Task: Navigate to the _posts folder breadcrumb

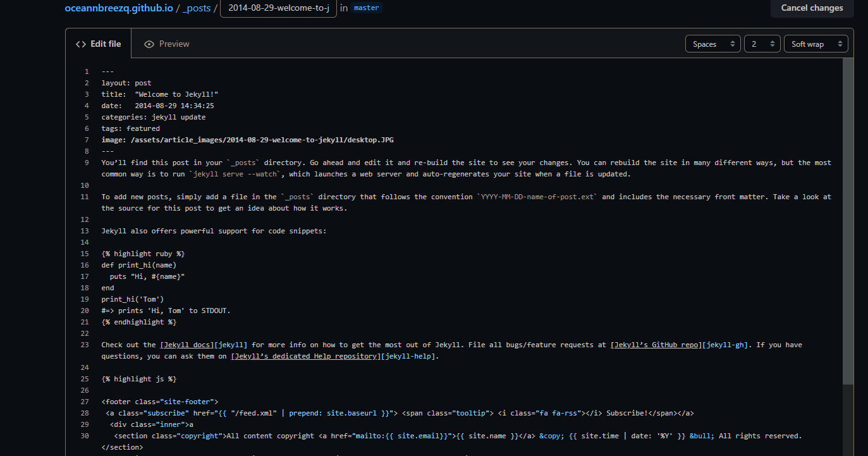Action: (197, 8)
